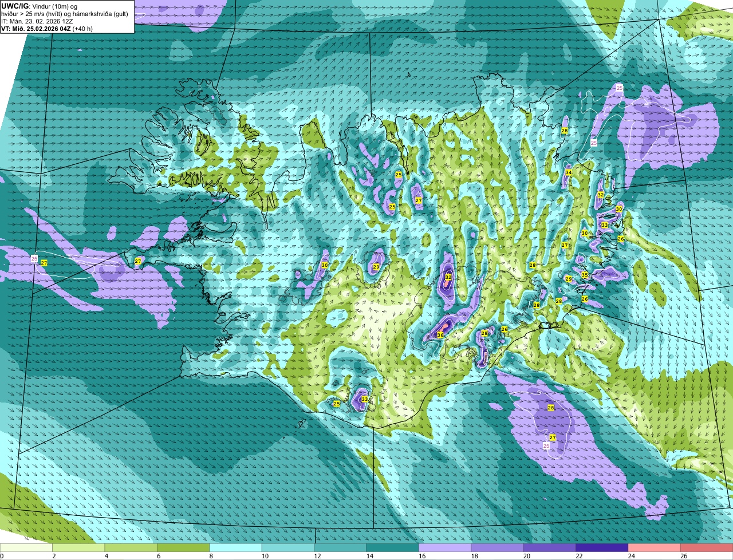Pick the 10–12 m/s light turquoise legend swatch

pos(288,547)
